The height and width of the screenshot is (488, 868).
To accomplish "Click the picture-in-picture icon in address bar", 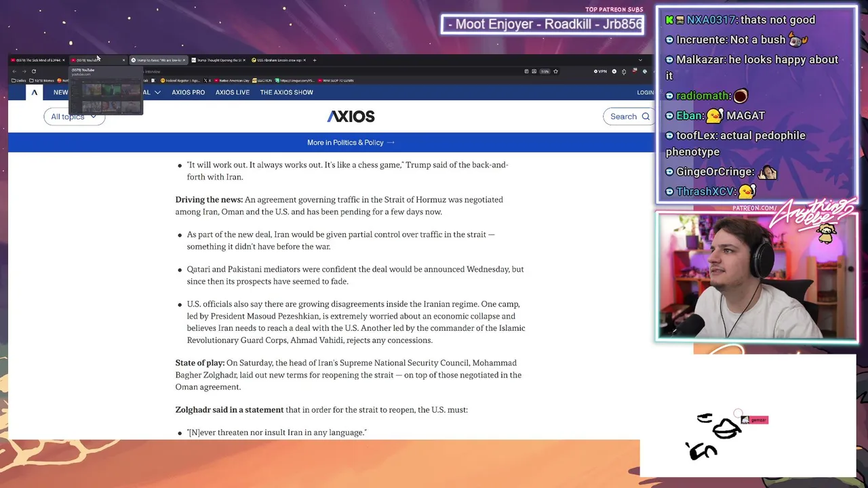I will pyautogui.click(x=534, y=71).
